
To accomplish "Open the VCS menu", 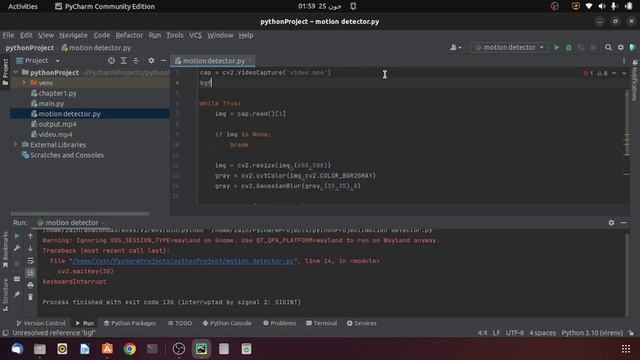I will pyautogui.click(x=195, y=35).
